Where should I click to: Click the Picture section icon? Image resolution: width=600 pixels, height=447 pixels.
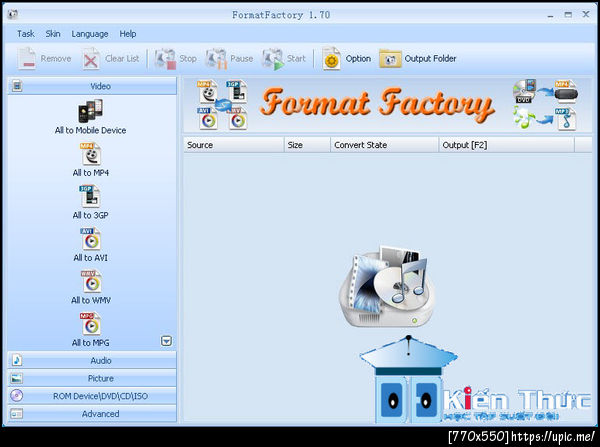coord(17,378)
